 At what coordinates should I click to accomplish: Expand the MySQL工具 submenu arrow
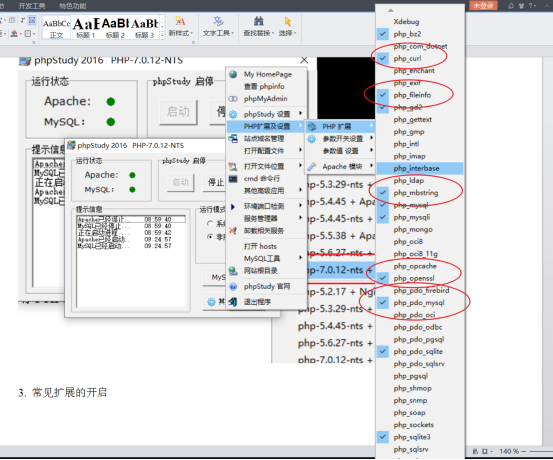(300, 258)
